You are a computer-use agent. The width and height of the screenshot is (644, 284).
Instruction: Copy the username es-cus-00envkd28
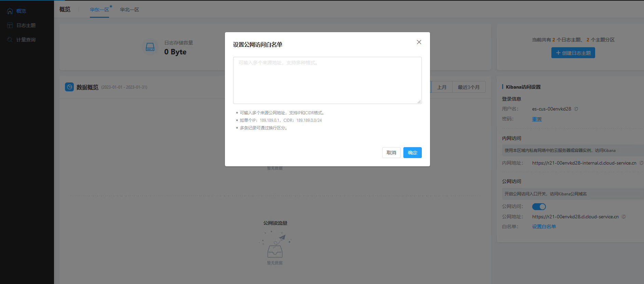(x=576, y=109)
